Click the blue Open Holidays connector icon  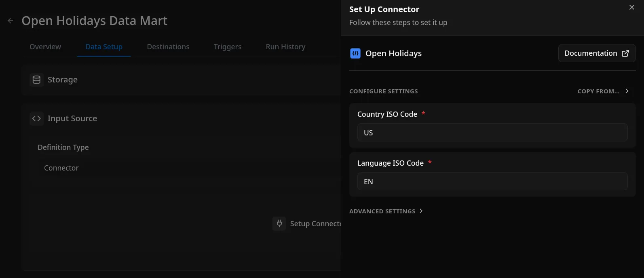pyautogui.click(x=355, y=53)
